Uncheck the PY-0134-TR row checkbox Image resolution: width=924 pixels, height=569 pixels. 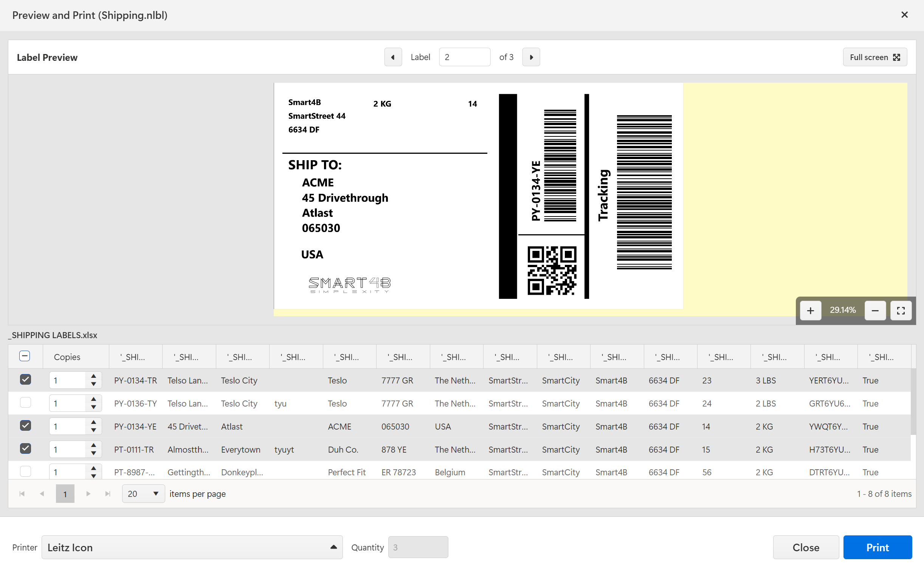tap(25, 379)
